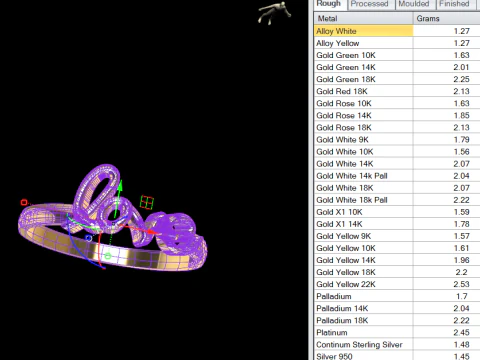Select the Alloy White row
Screen dimensions: 480x360
tap(397, 31)
